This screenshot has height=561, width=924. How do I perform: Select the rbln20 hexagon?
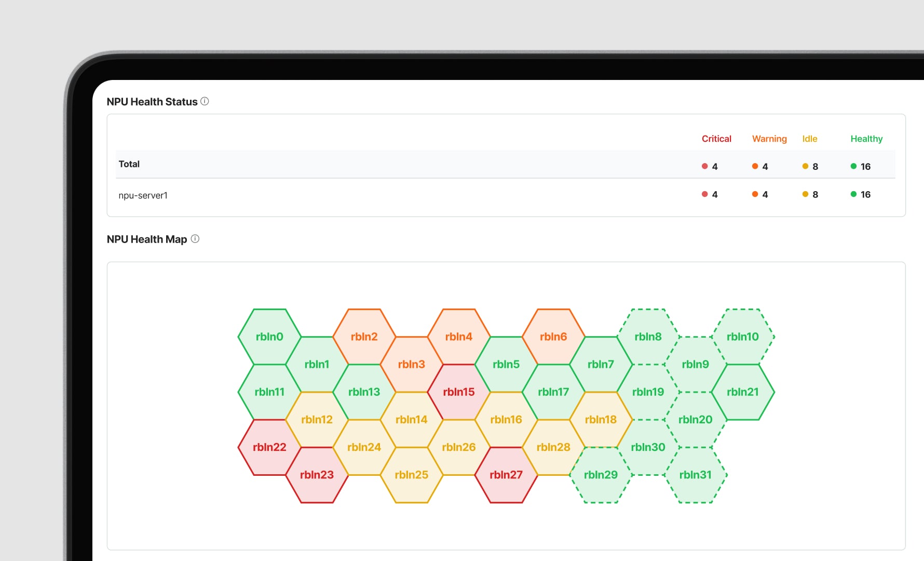tap(696, 419)
